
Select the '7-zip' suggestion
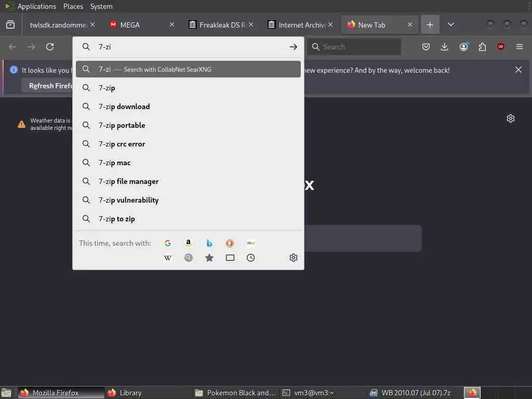pyautogui.click(x=188, y=88)
